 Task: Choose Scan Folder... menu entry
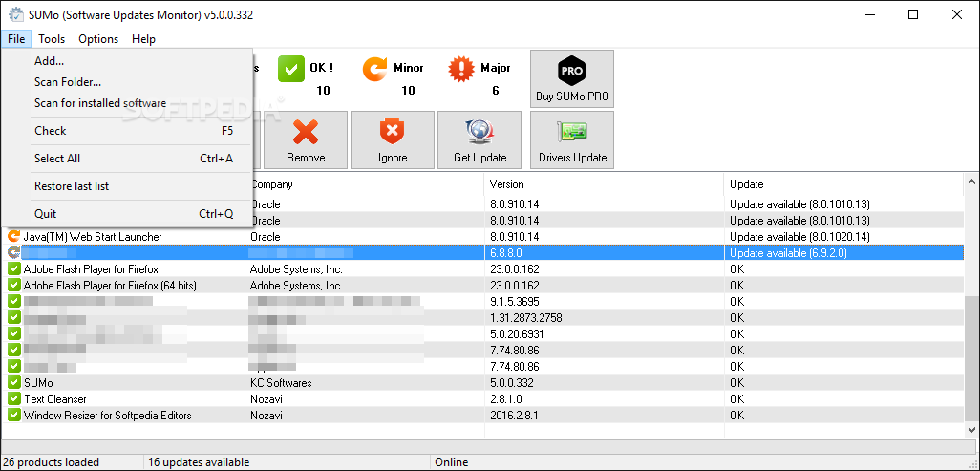(127, 82)
